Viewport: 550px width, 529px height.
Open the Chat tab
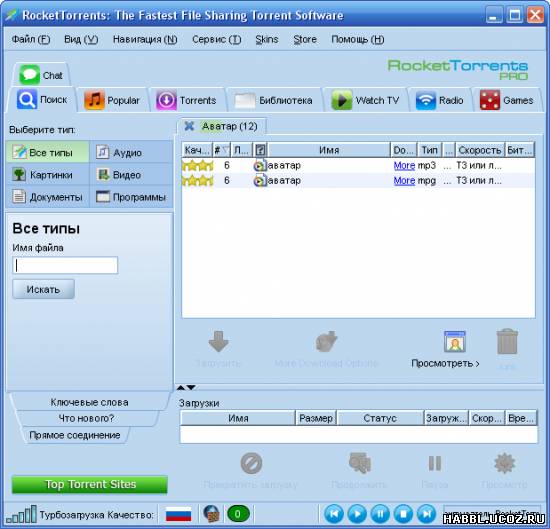(41, 75)
